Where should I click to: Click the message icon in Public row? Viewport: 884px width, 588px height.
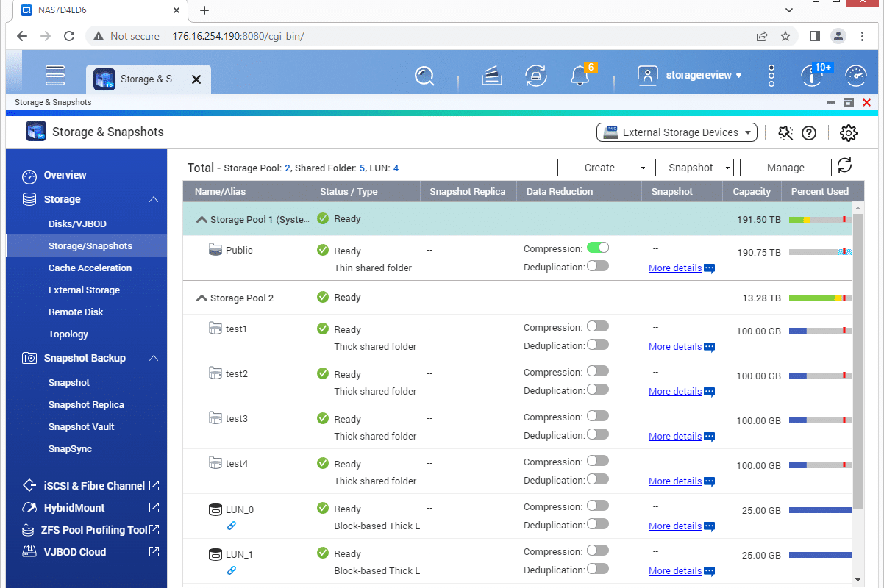click(x=710, y=268)
